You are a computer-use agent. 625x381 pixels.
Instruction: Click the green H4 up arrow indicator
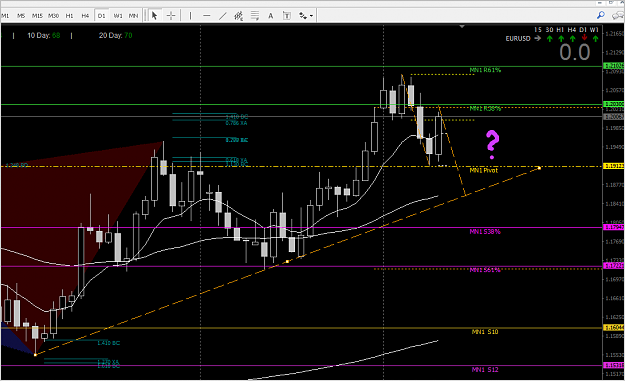tap(572, 39)
